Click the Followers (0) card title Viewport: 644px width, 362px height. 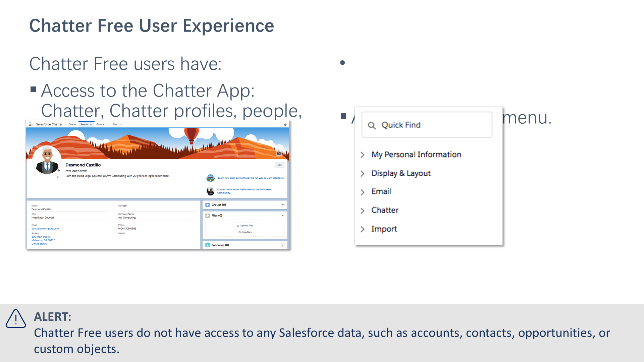click(x=220, y=245)
